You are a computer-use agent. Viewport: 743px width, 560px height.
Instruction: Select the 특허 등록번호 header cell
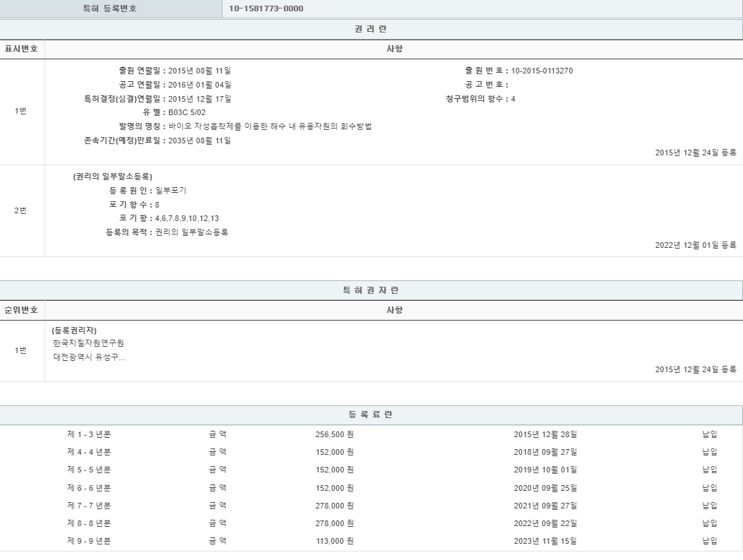[110, 8]
